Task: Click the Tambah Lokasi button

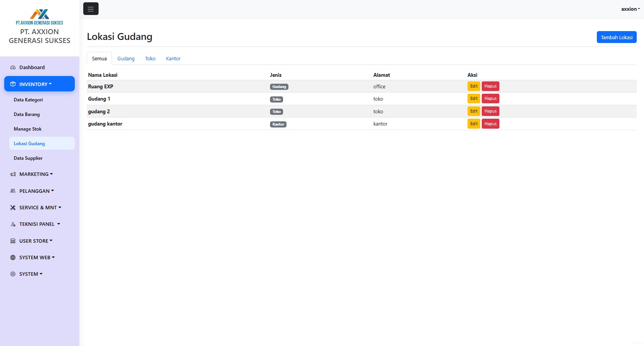Action: coord(617,37)
